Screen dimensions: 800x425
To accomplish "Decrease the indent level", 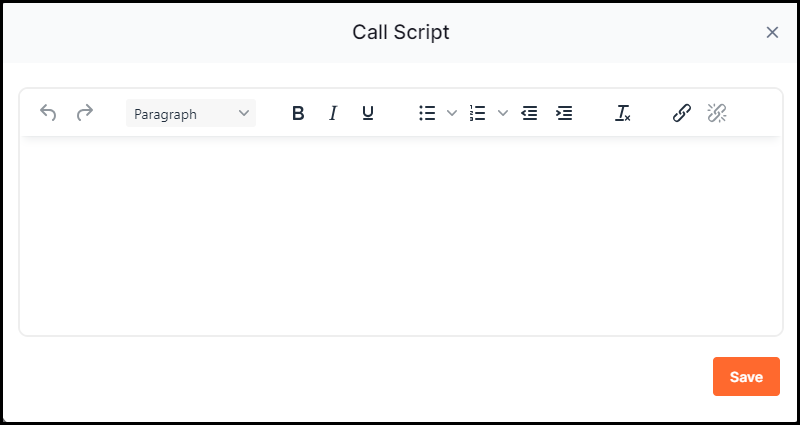I will point(529,113).
